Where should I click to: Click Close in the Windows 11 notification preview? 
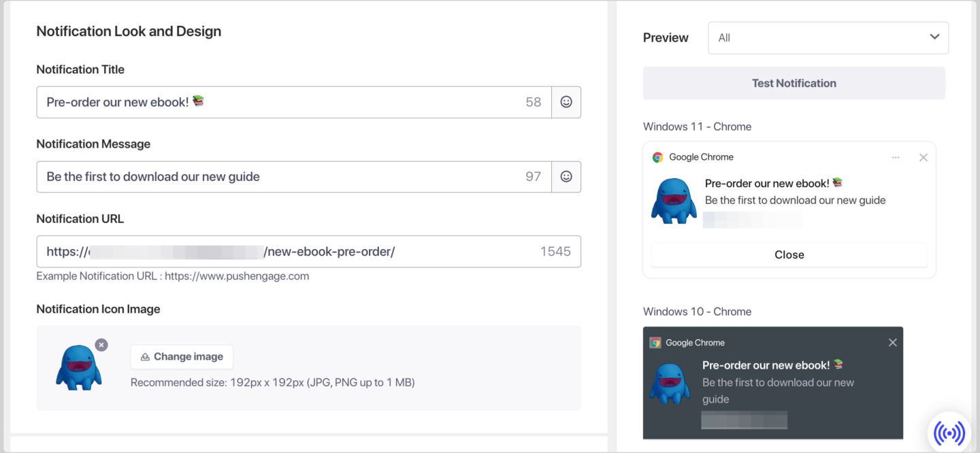[789, 255]
